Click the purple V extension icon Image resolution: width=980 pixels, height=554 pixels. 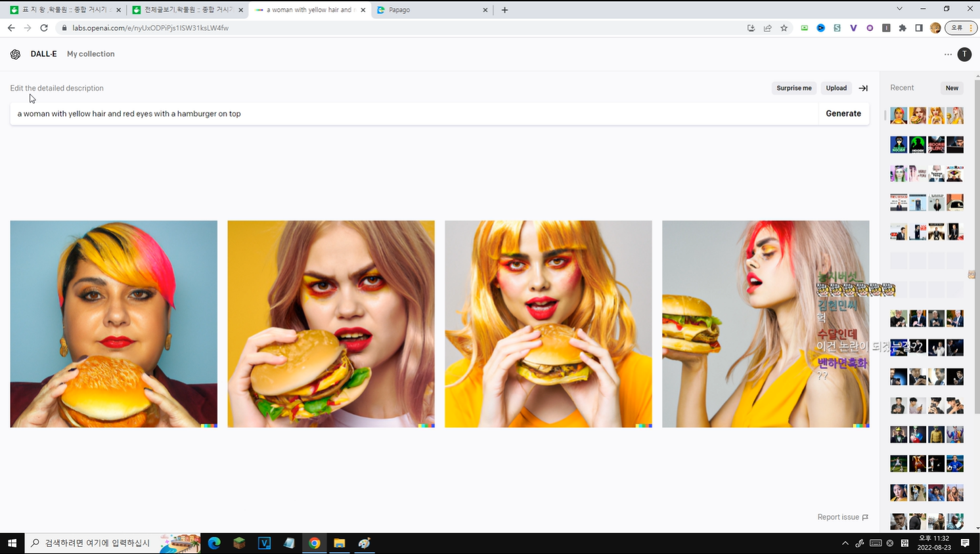click(853, 28)
